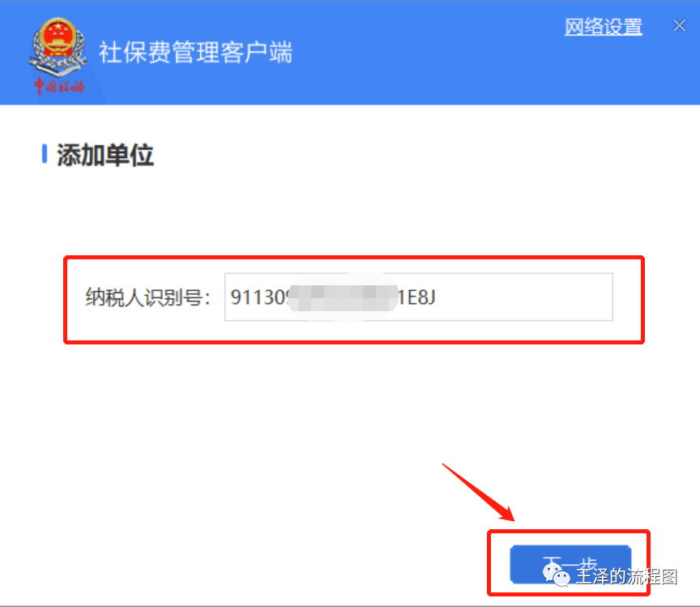The image size is (700, 607).
Task: Click empty right side of ID input box
Action: coord(524,297)
